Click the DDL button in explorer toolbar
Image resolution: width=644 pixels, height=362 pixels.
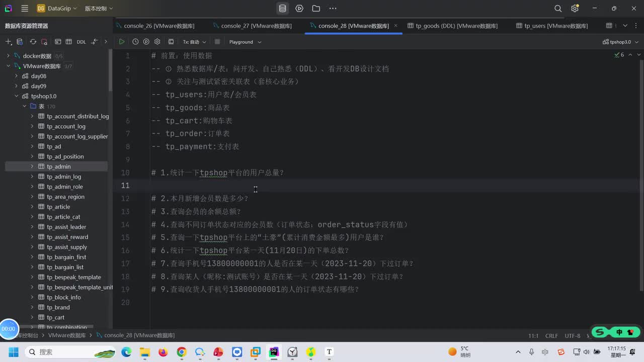81,42
